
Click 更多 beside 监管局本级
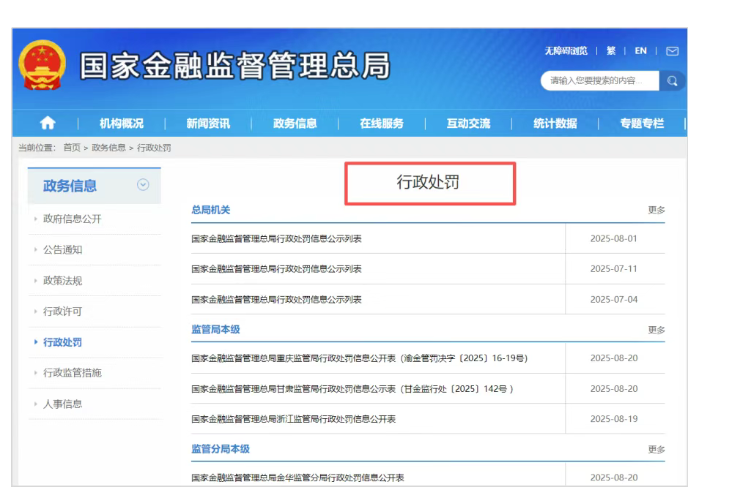656,330
